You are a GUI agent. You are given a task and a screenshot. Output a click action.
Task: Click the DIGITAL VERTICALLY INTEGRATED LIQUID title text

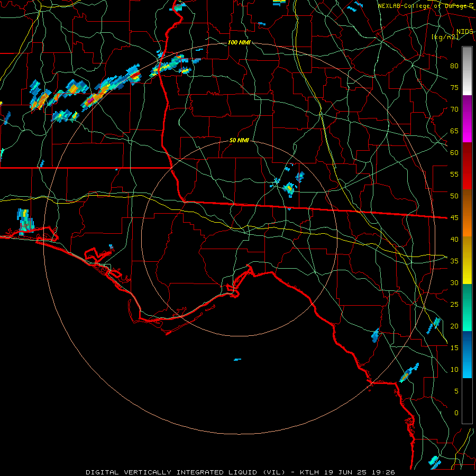click(171, 472)
